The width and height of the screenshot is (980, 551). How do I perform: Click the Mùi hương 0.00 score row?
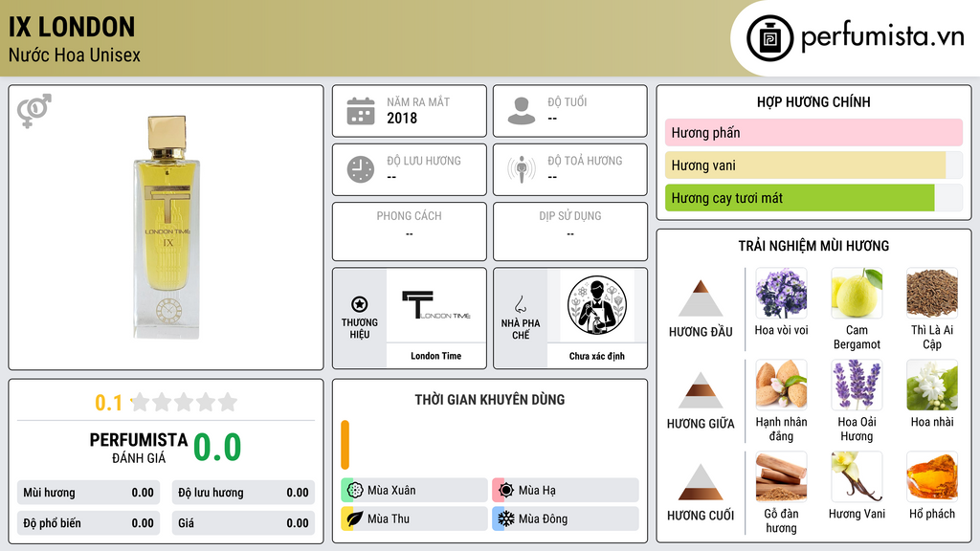[x=88, y=493]
